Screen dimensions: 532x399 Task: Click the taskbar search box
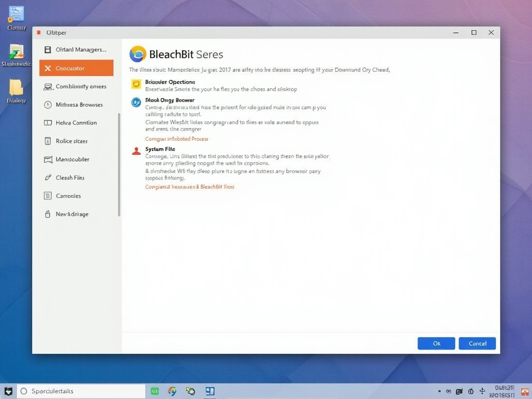[81, 391]
